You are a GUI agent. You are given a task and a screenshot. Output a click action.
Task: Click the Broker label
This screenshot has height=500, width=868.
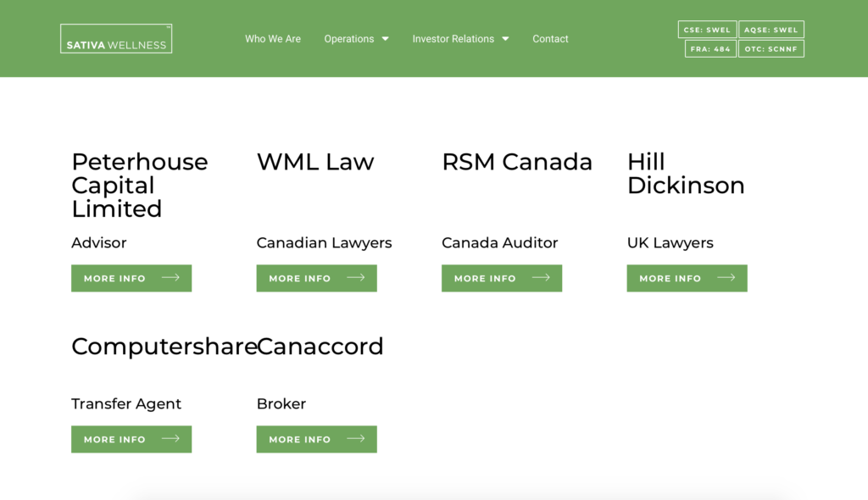tap(281, 403)
